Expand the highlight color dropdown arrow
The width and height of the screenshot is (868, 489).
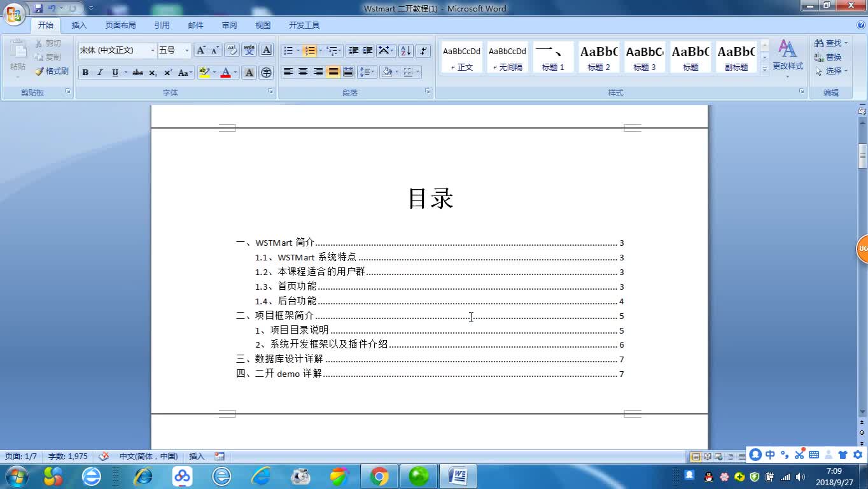coord(214,73)
